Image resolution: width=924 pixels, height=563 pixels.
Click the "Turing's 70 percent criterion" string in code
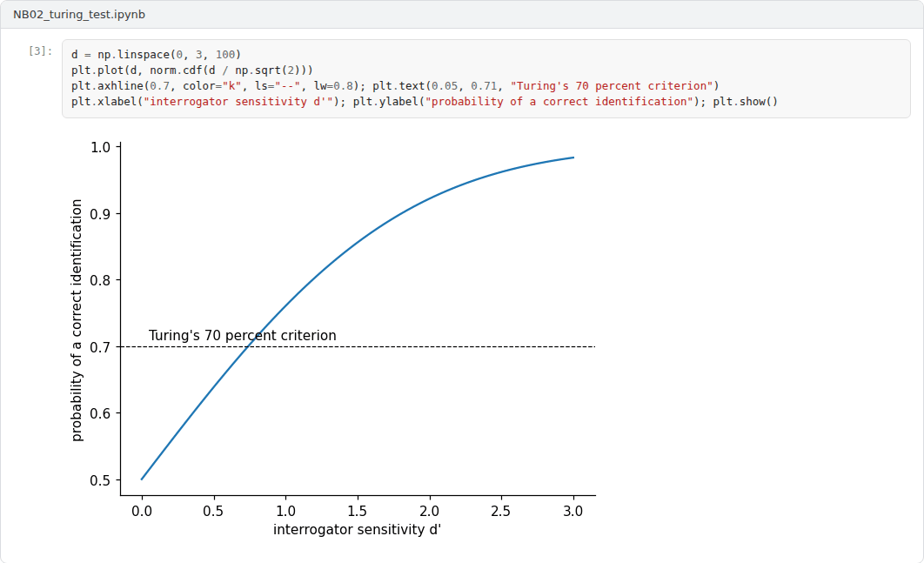612,86
